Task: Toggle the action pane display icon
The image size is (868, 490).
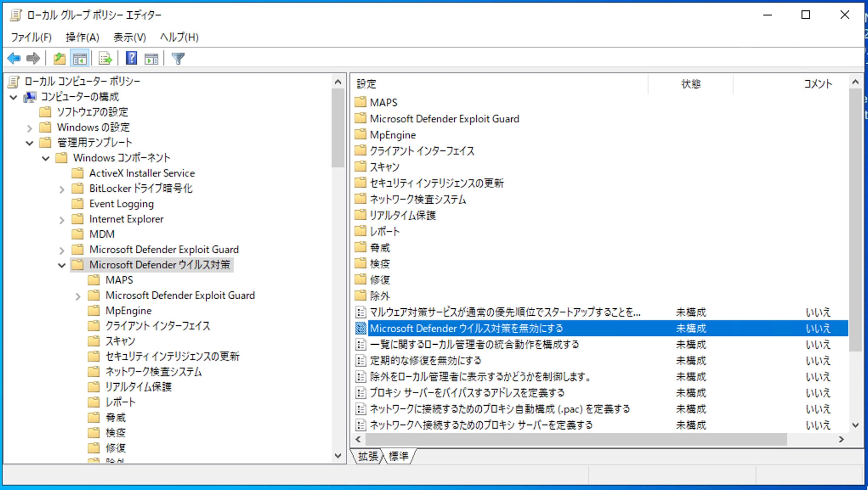Action: pyautogui.click(x=151, y=59)
